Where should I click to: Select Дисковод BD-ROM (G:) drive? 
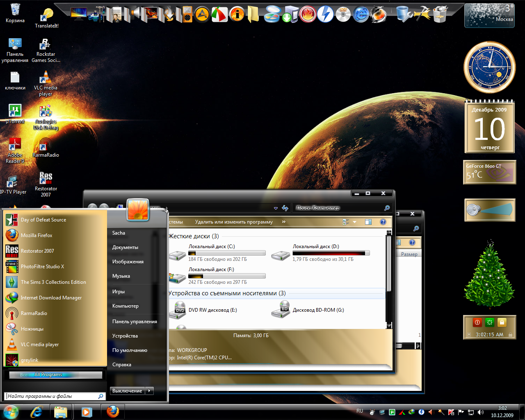click(x=308, y=310)
